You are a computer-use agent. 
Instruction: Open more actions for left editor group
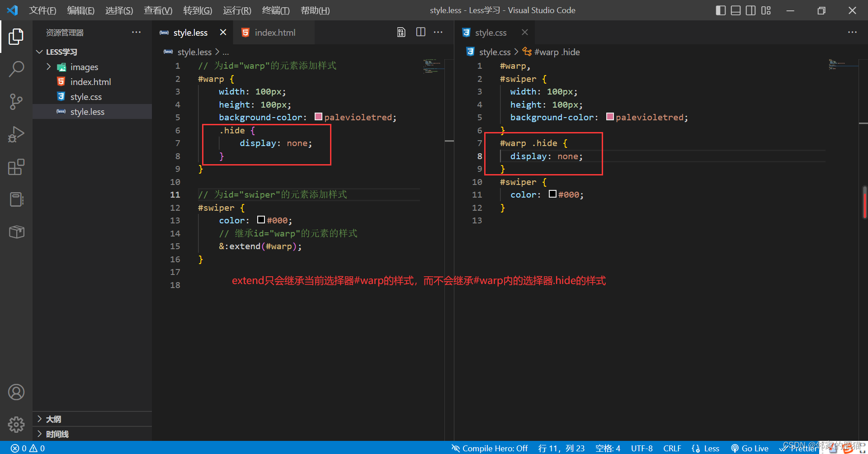[438, 32]
